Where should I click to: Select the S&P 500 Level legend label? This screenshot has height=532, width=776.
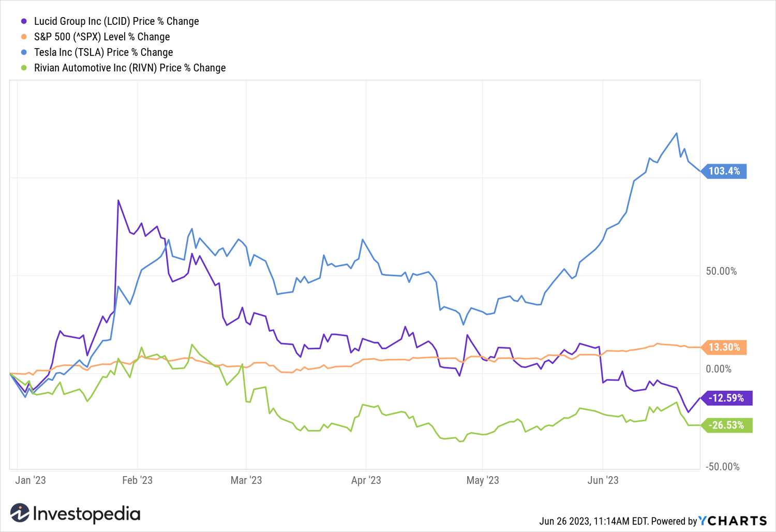(x=102, y=37)
